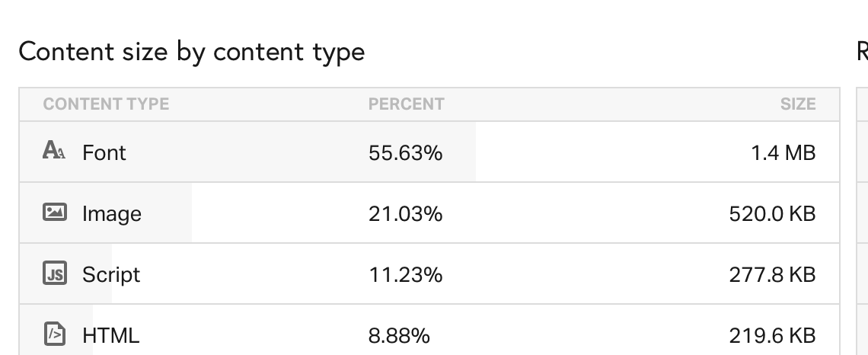Click the Content size by content type heading

(191, 52)
